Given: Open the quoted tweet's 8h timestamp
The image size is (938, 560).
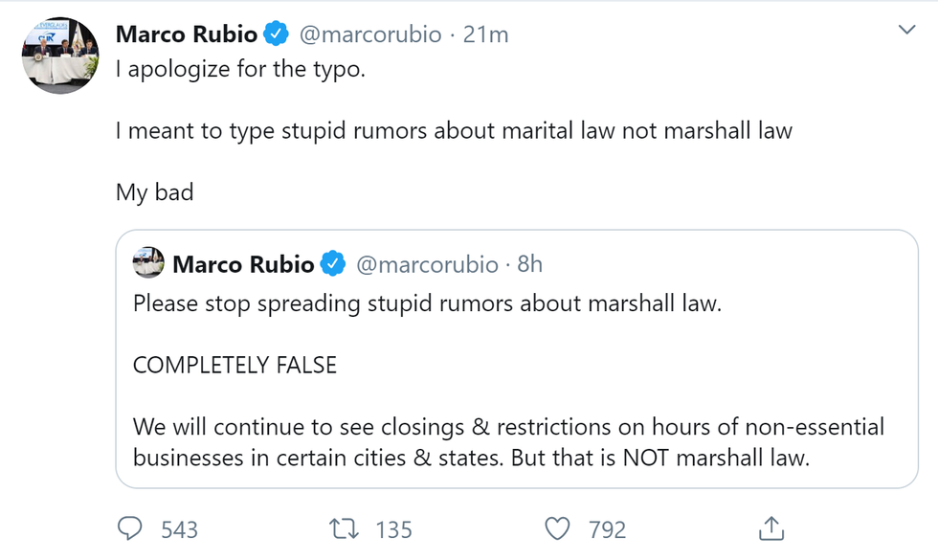Looking at the screenshot, I should (x=529, y=264).
